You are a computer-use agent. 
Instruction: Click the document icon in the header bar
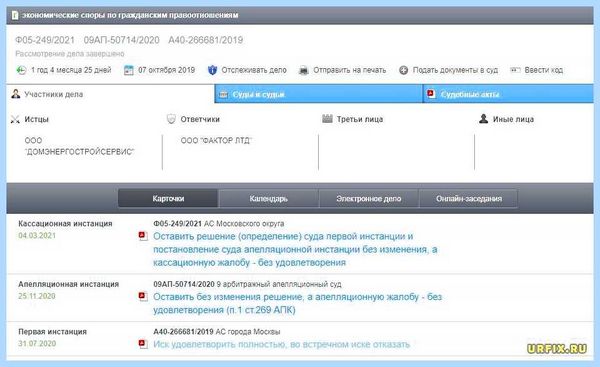coord(15,15)
